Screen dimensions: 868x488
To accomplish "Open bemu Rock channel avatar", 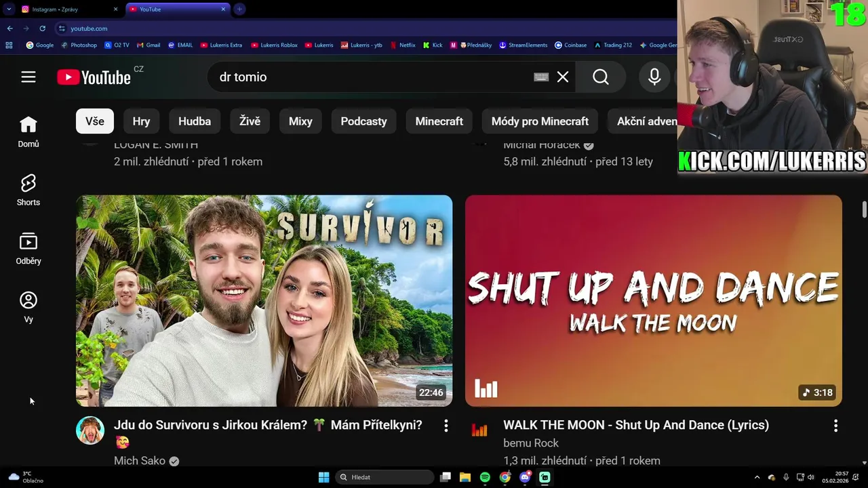I will tap(479, 430).
